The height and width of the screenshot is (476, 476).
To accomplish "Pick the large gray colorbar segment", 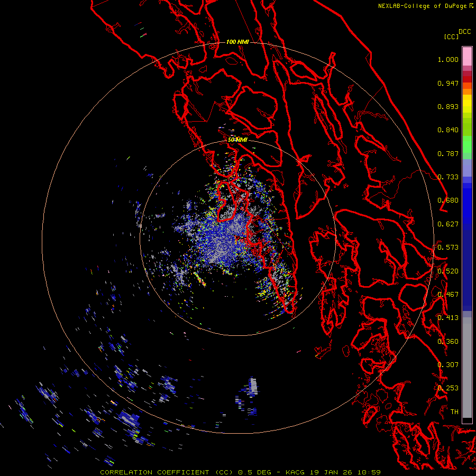I will point(467,370).
